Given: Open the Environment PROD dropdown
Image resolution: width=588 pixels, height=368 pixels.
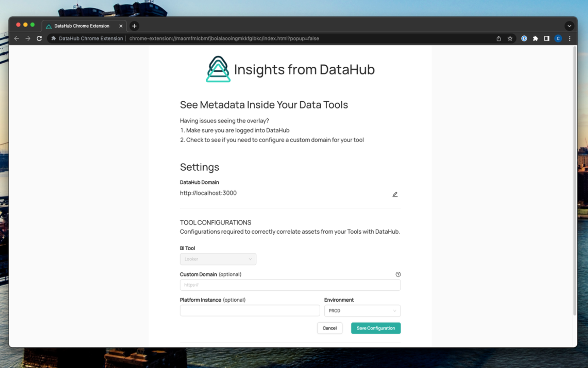Looking at the screenshot, I should 362,310.
